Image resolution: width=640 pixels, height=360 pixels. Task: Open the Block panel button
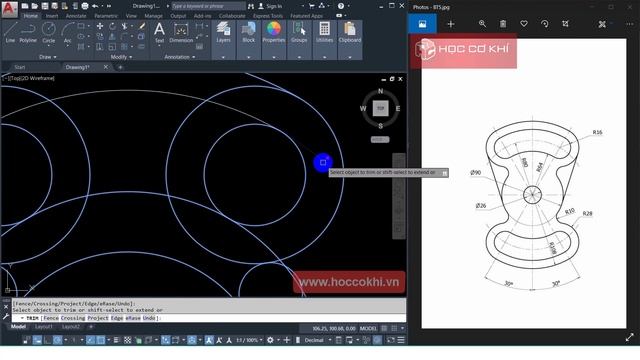click(x=249, y=32)
